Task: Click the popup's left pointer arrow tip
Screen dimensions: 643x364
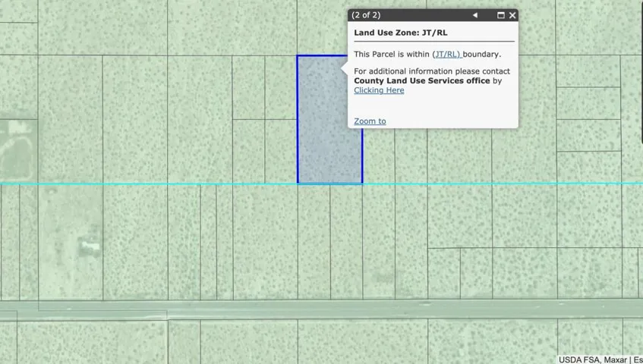Action: (344, 70)
